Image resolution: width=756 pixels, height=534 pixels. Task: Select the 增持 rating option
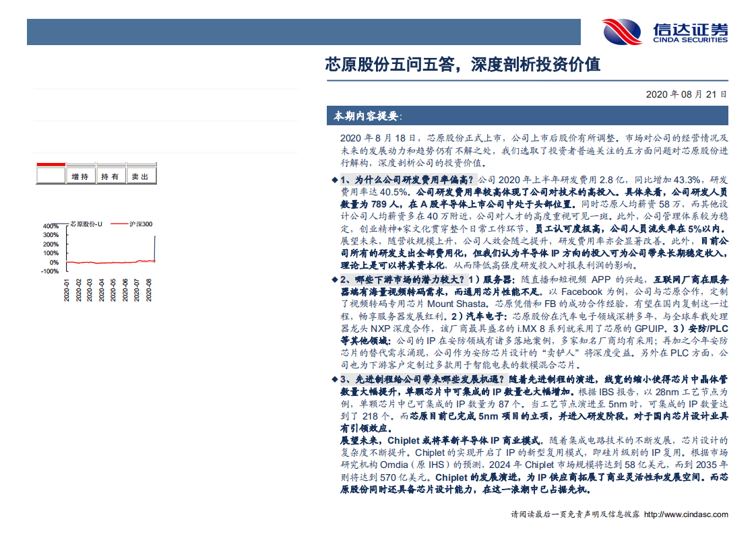click(80, 176)
